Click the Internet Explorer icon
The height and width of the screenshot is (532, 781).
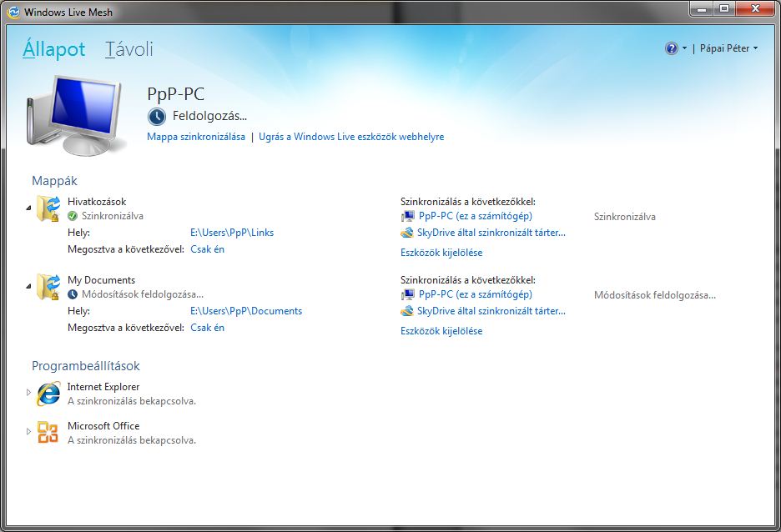48,394
